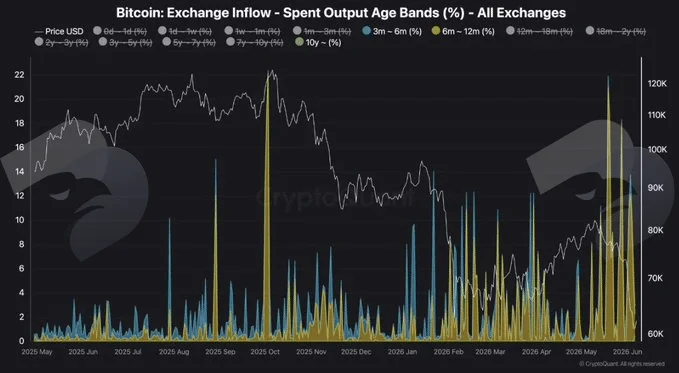Click the 120K price axis label
The width and height of the screenshot is (679, 373).
(657, 84)
